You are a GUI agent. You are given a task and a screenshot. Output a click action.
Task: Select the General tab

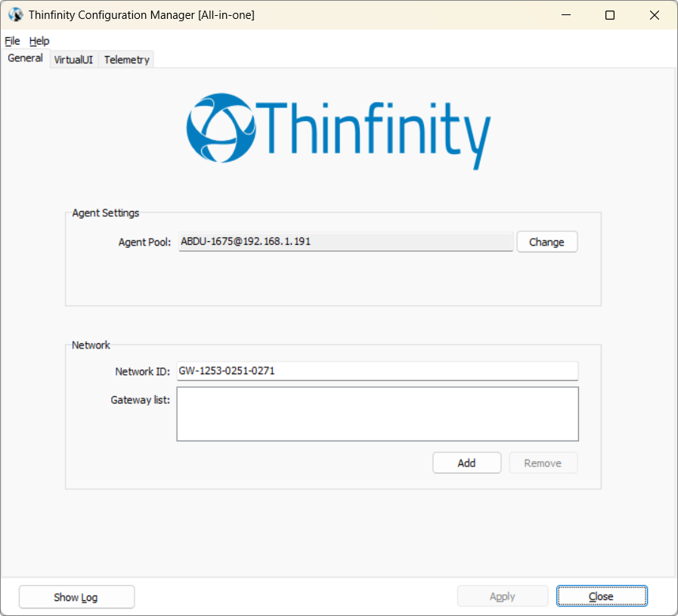tap(25, 58)
